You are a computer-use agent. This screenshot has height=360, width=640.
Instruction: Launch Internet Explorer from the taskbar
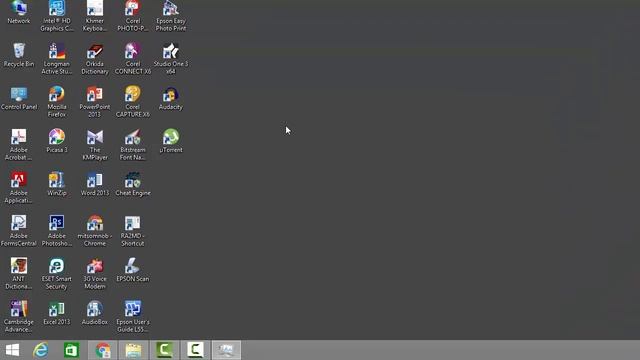[x=41, y=350]
